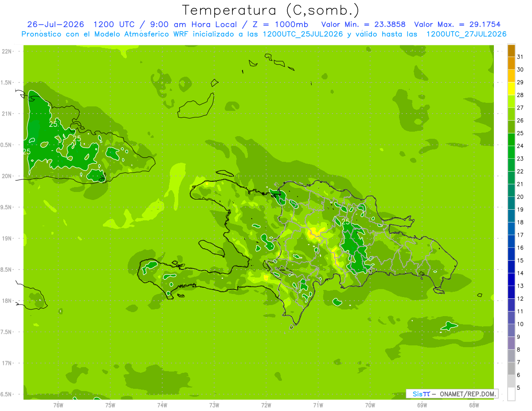Click the '75W' longitude label
The image size is (532, 411).
[110, 405]
